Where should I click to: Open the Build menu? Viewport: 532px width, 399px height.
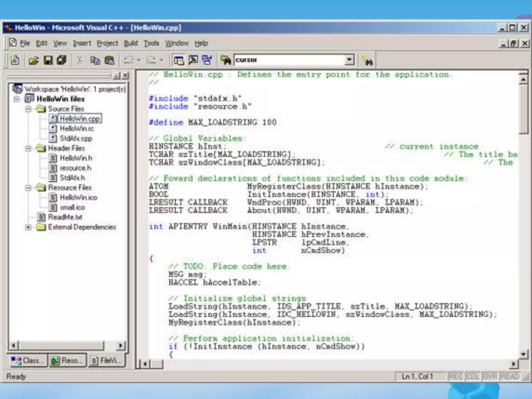(x=131, y=43)
